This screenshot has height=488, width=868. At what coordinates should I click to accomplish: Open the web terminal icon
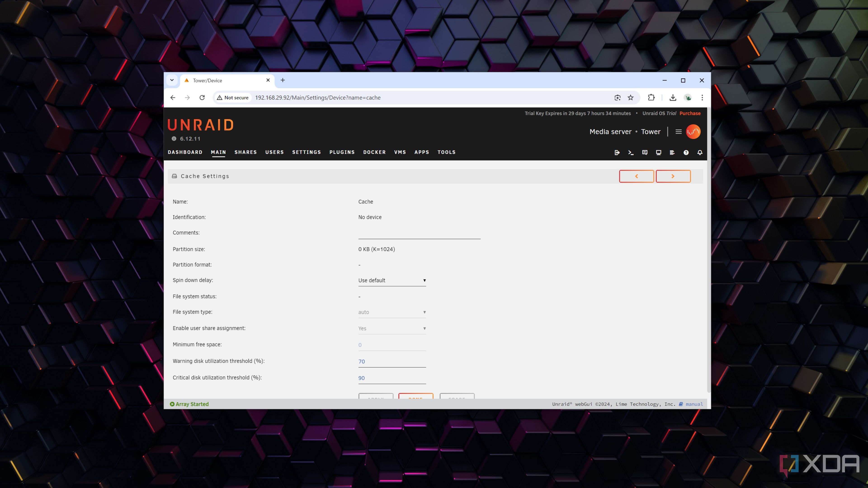[x=631, y=152]
